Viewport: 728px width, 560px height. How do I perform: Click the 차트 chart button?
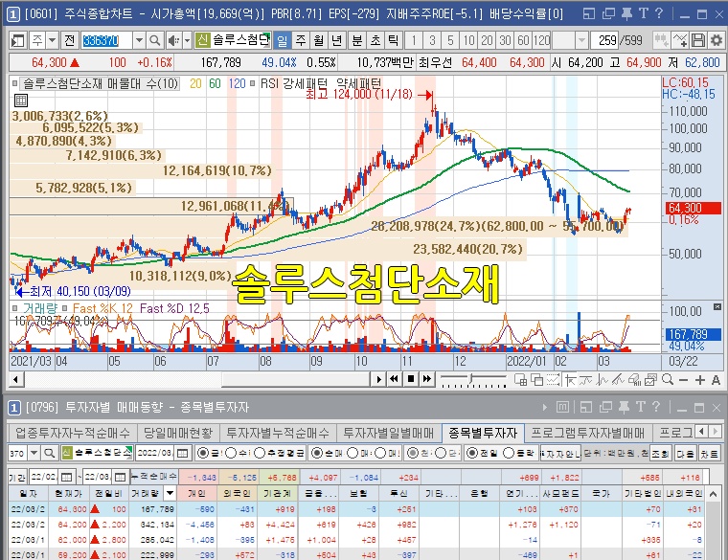[x=710, y=453]
